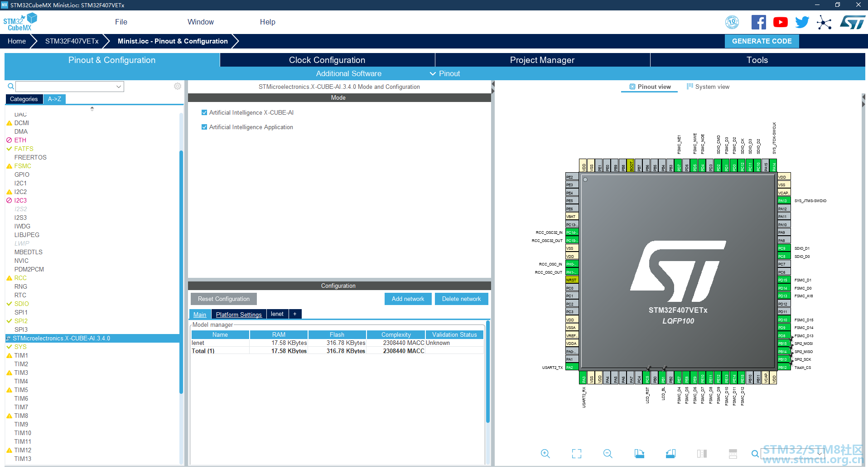Select the NRST pin on the chip
Image resolution: width=868 pixels, height=470 pixels.
pyautogui.click(x=572, y=280)
